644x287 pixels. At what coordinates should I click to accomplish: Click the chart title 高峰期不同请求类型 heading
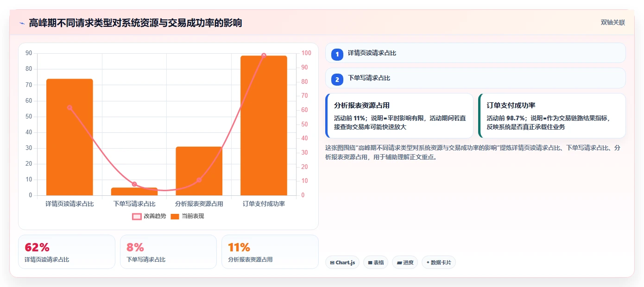point(135,23)
